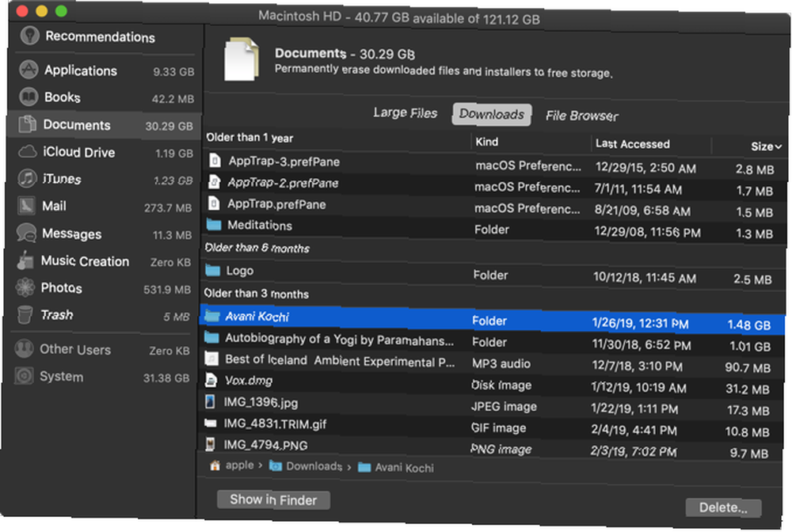The width and height of the screenshot is (792, 532).
Task: Click the Vox.dmg file name
Action: [249, 381]
